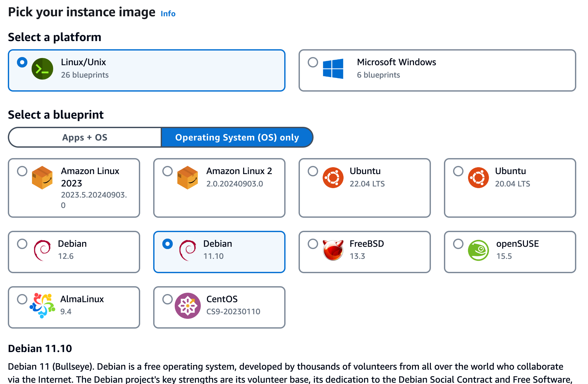Click the CentOS purple logo
The height and width of the screenshot is (384, 588).
[x=187, y=306]
